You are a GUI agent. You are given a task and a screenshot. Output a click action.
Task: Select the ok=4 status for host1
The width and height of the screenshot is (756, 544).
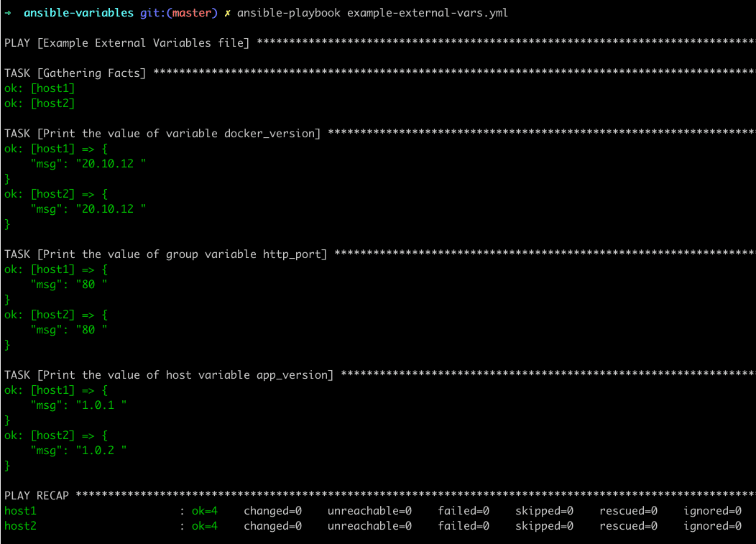pyautogui.click(x=205, y=510)
